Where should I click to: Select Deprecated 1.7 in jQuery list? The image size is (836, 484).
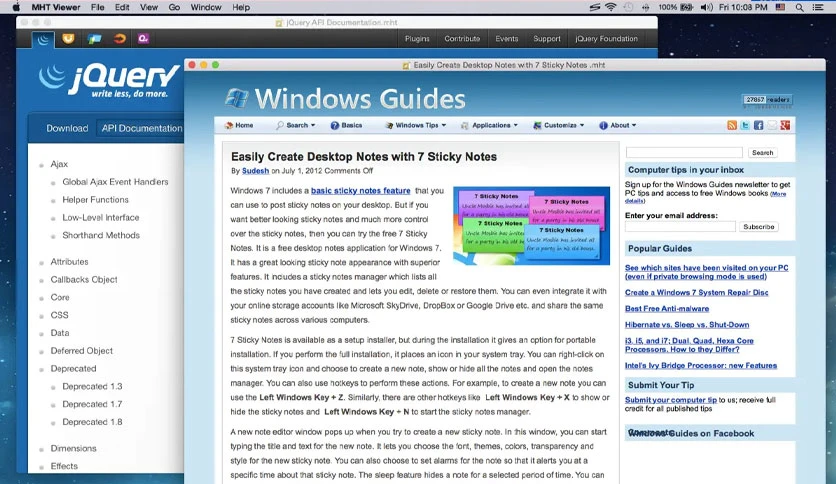point(92,404)
